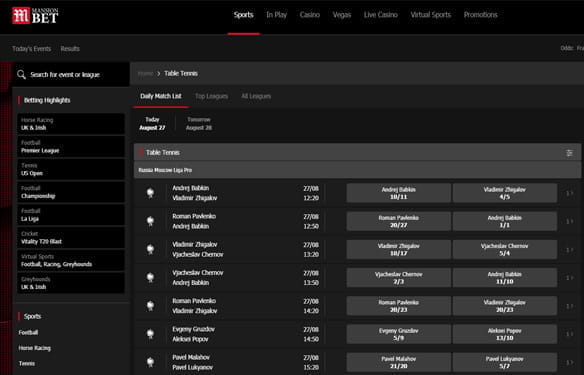Click table tennis icon for Chernov vs Babkin
The height and width of the screenshot is (375, 584).
(x=150, y=277)
